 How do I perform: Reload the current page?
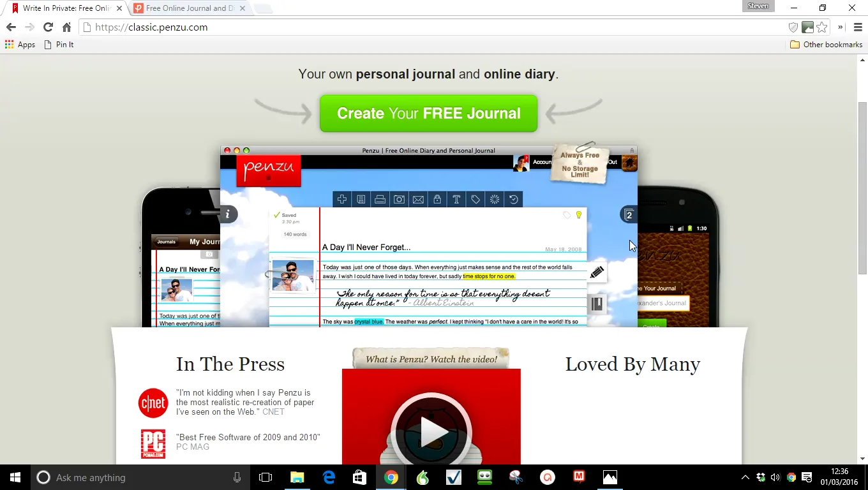(48, 27)
